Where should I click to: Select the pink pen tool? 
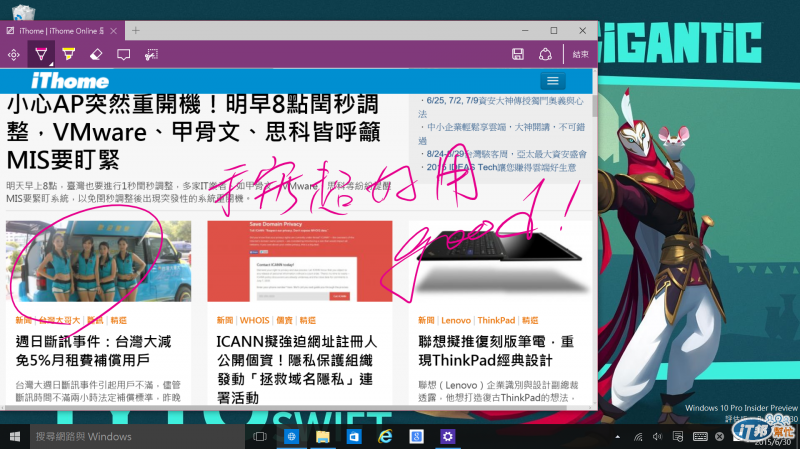(x=41, y=55)
